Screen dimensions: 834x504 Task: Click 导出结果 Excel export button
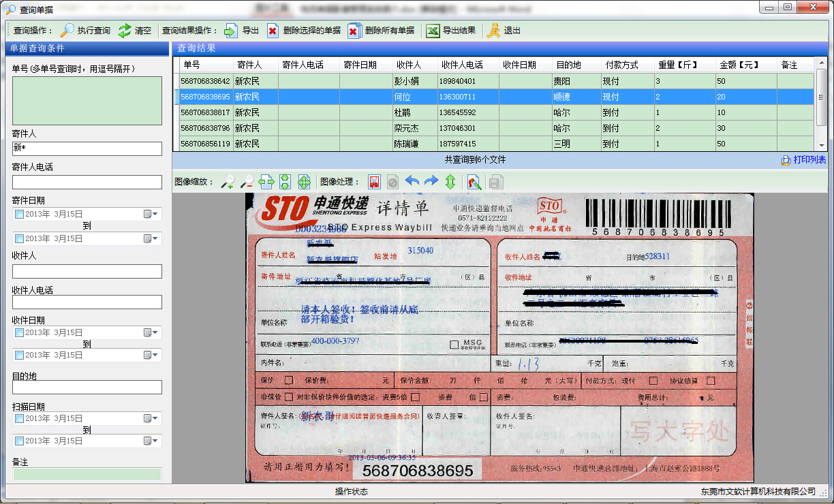click(x=451, y=31)
